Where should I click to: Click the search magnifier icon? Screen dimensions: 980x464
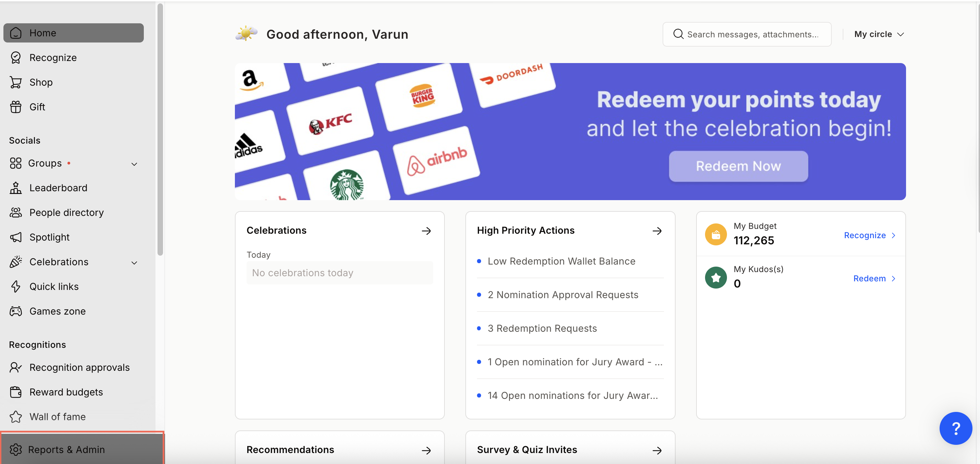(x=678, y=34)
